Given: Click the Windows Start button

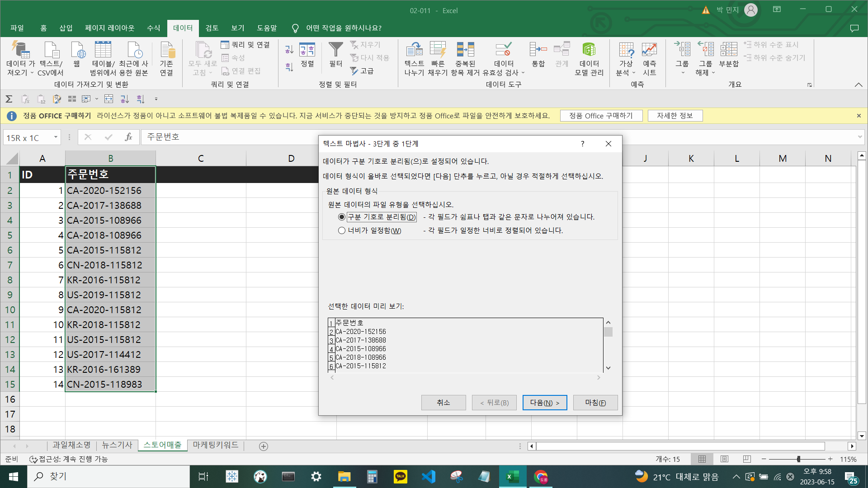Looking at the screenshot, I should click(x=14, y=477).
